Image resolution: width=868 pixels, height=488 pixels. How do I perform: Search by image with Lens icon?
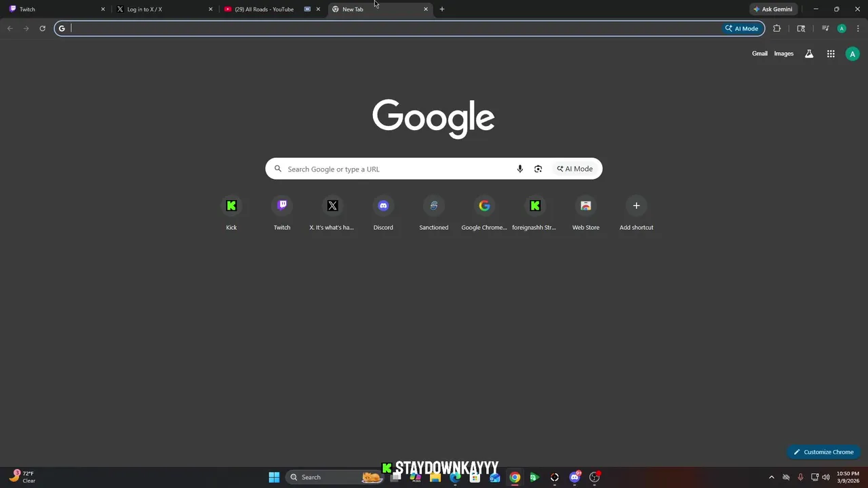[x=538, y=169]
